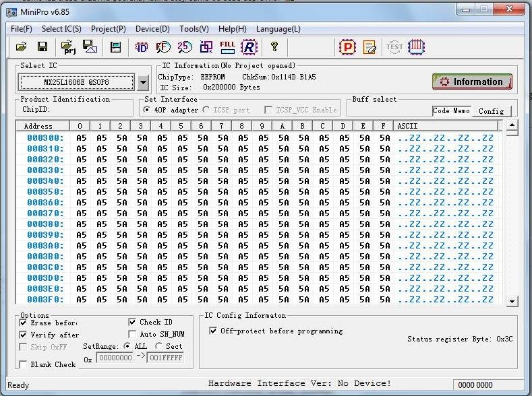Uncheck Off-protect before programming
The width and height of the screenshot is (532, 396).
pos(214,331)
